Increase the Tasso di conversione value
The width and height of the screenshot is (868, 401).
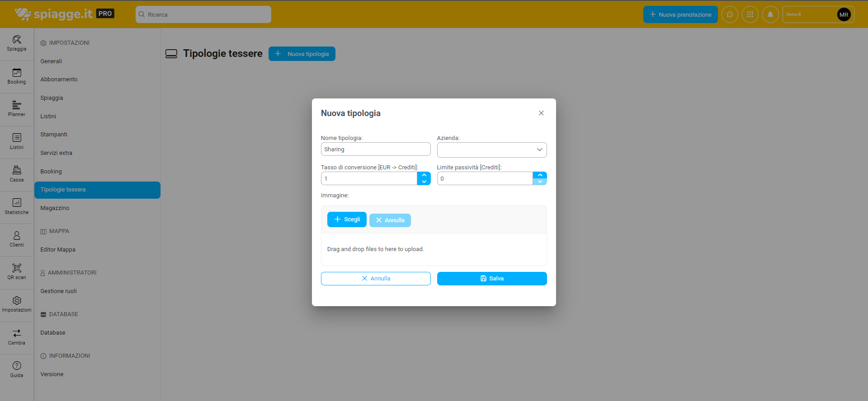pyautogui.click(x=424, y=175)
